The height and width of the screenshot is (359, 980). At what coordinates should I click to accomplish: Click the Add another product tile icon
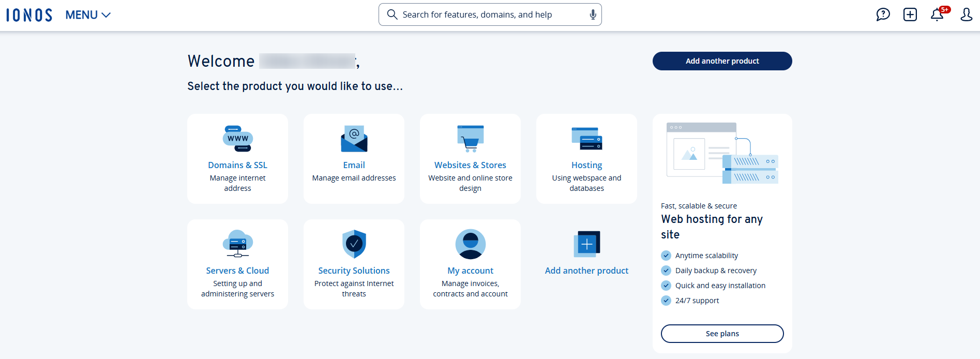tap(586, 244)
